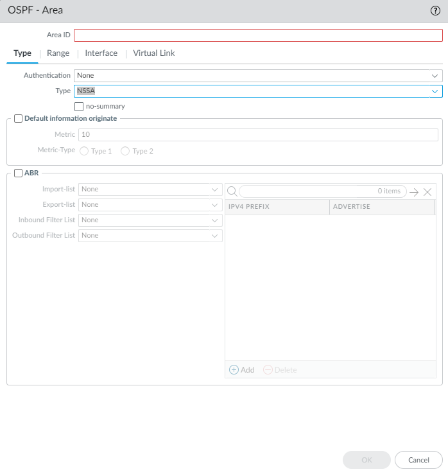Select Metric-Type Type 1 radio button

click(84, 151)
